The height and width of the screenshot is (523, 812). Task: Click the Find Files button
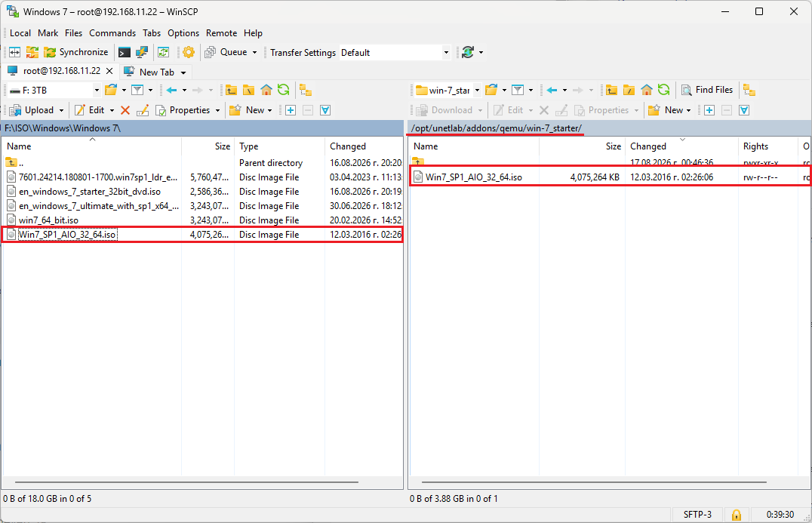pyautogui.click(x=707, y=90)
